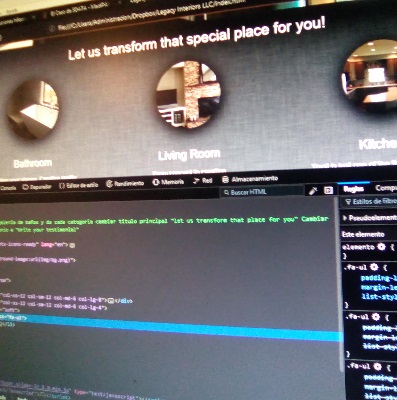
Task: Click the event badge on html tag
Action: 72,245
